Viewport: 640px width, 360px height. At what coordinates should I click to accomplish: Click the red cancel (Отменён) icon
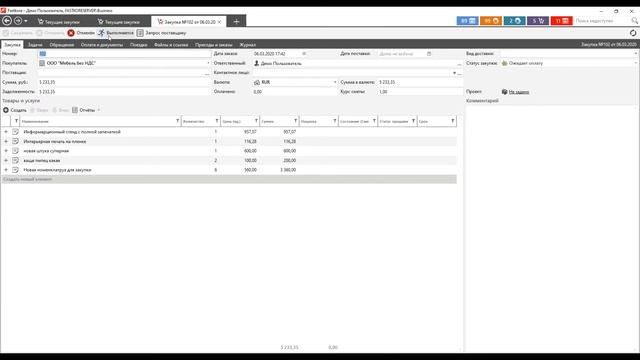tap(71, 33)
